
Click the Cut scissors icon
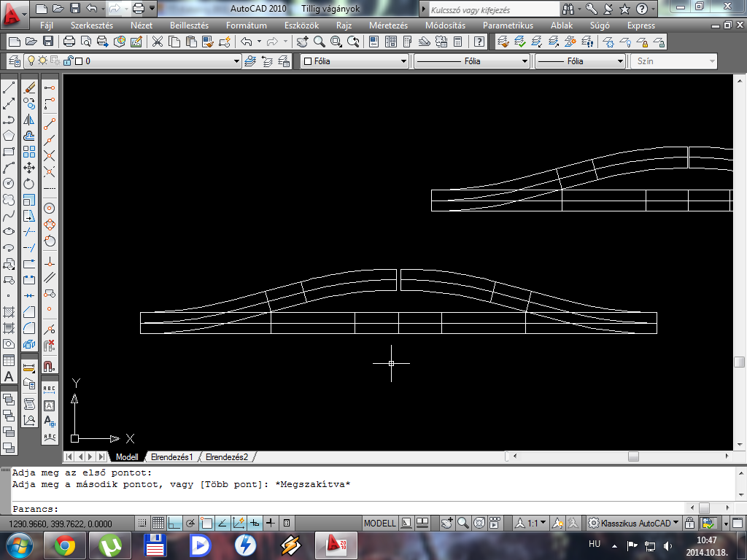pyautogui.click(x=157, y=42)
